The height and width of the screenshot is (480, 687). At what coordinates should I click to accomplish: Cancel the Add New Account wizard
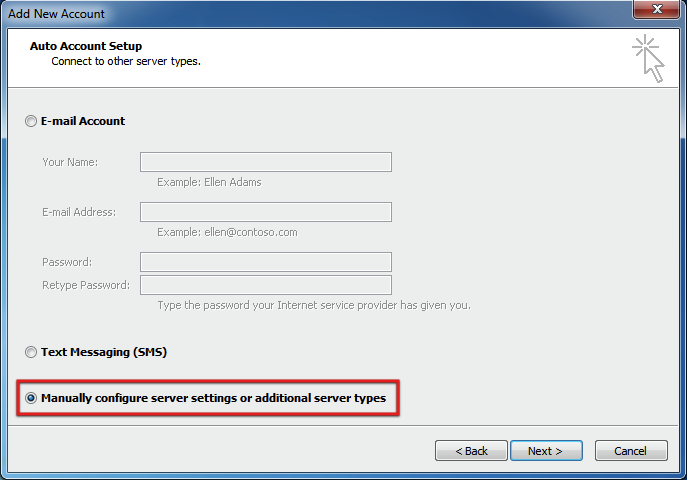click(631, 451)
